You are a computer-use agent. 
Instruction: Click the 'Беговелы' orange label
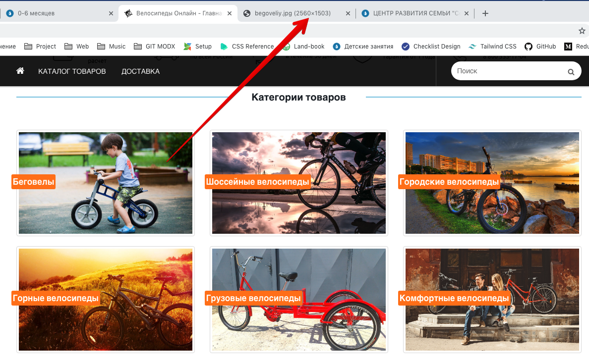click(x=33, y=182)
